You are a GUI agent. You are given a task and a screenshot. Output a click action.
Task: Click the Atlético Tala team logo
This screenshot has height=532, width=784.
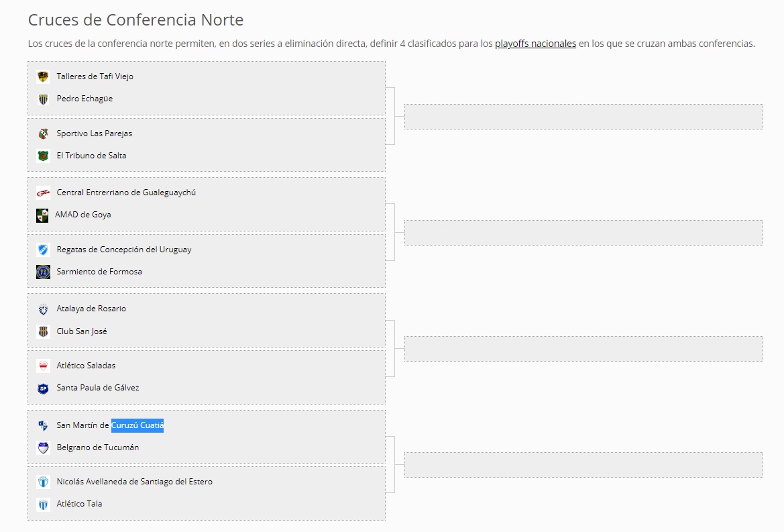[x=43, y=504]
